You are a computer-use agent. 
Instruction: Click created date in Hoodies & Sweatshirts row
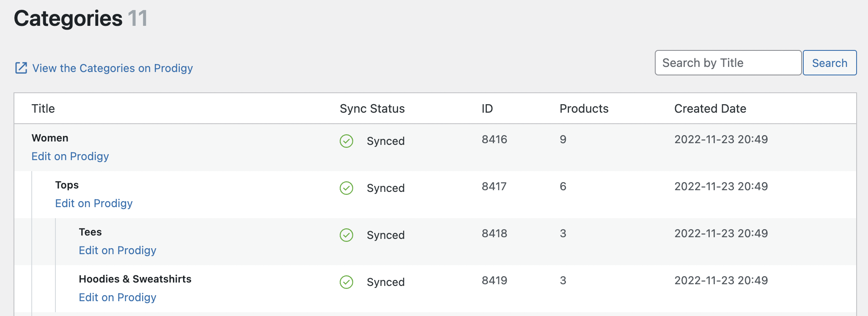[x=721, y=280]
